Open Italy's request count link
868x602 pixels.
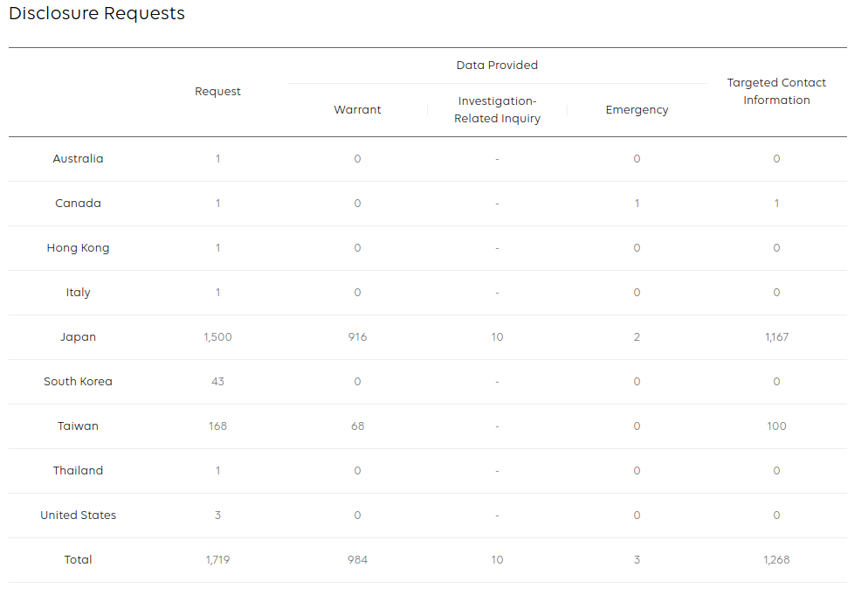pyautogui.click(x=218, y=293)
